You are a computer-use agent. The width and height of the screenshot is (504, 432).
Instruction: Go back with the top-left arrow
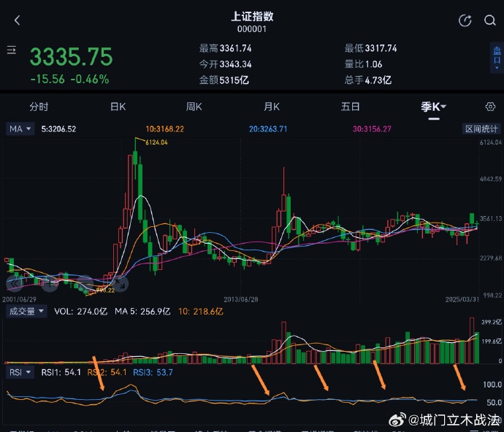pos(18,20)
